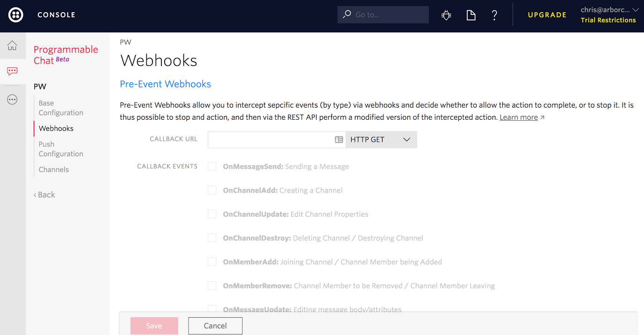
Task: Enable the OnMemberAdd checkbox
Action: click(x=212, y=262)
